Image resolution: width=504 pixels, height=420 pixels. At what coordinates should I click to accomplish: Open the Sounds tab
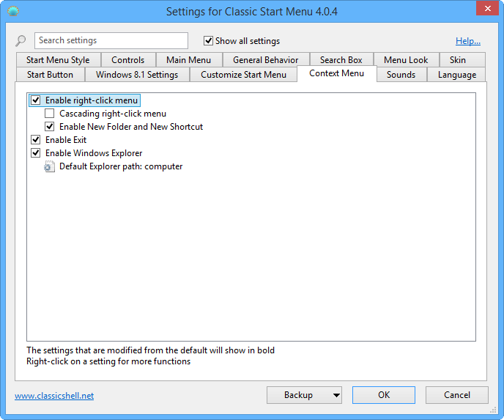click(x=401, y=75)
